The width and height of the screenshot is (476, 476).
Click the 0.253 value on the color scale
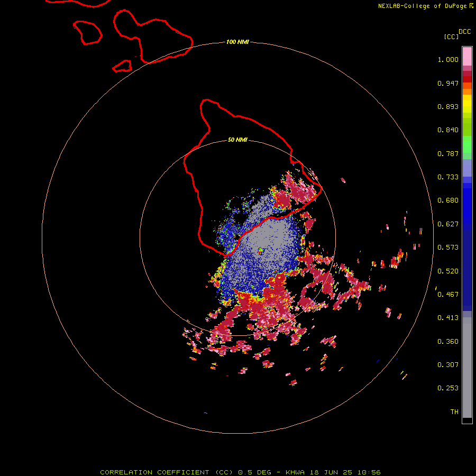(x=448, y=388)
